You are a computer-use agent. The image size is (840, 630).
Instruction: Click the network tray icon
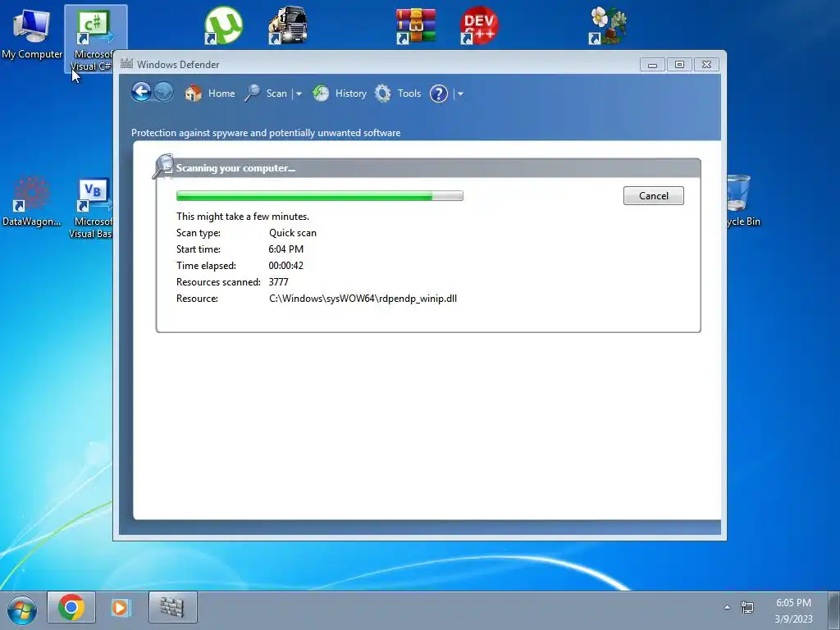point(747,607)
